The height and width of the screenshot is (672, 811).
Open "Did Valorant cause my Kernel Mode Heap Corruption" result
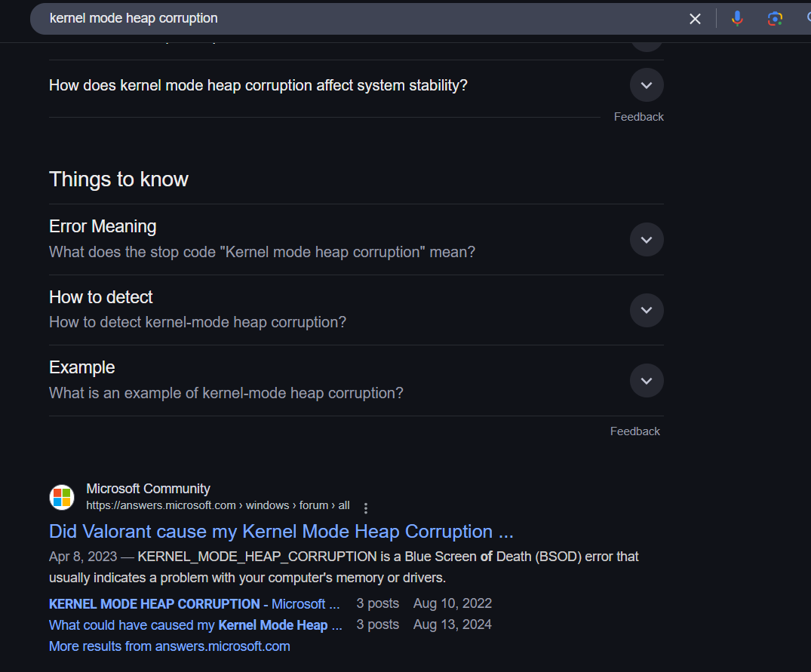(281, 532)
